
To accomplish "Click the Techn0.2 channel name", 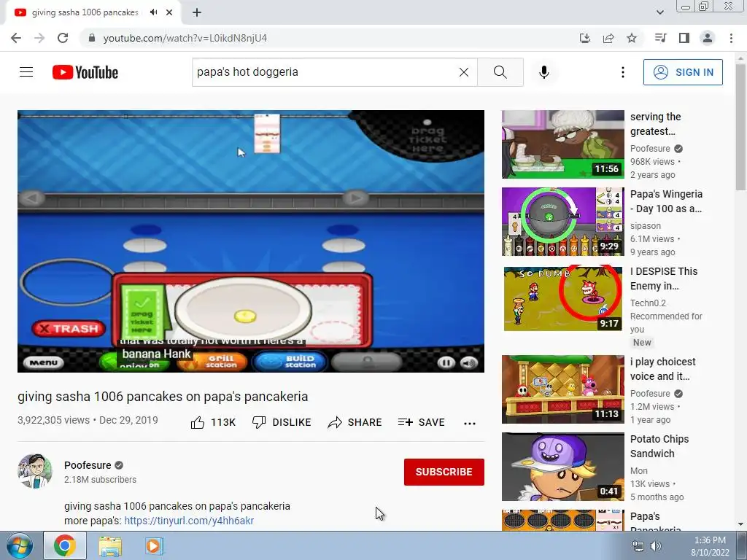I will click(x=648, y=303).
